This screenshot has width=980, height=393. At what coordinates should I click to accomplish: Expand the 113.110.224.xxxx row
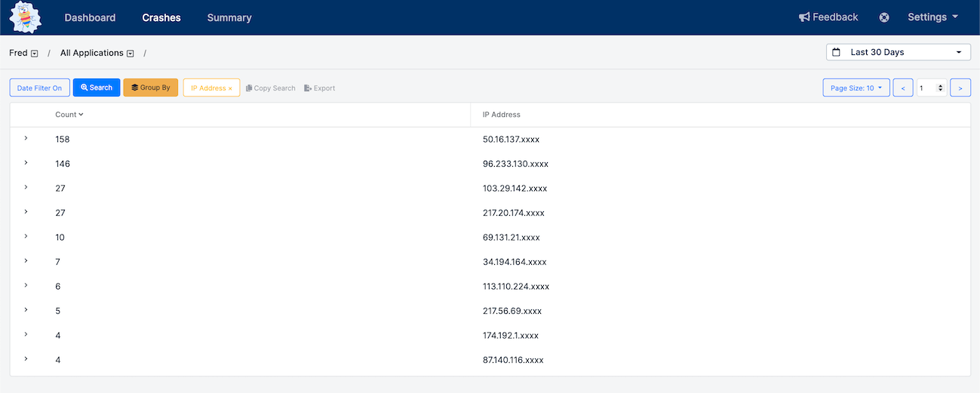tap(26, 285)
